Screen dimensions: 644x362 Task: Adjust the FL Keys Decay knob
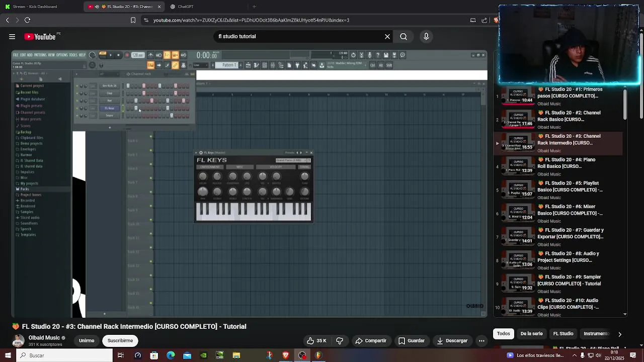click(203, 176)
